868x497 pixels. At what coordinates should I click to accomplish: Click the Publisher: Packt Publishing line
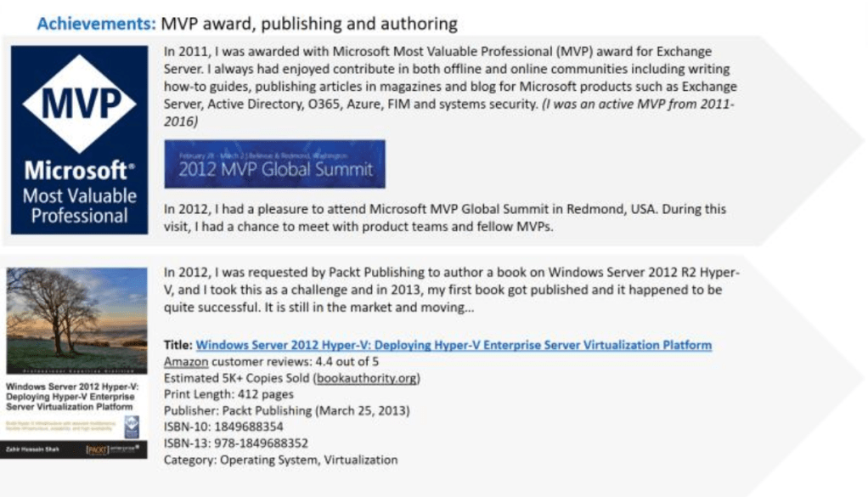pyautogui.click(x=286, y=410)
